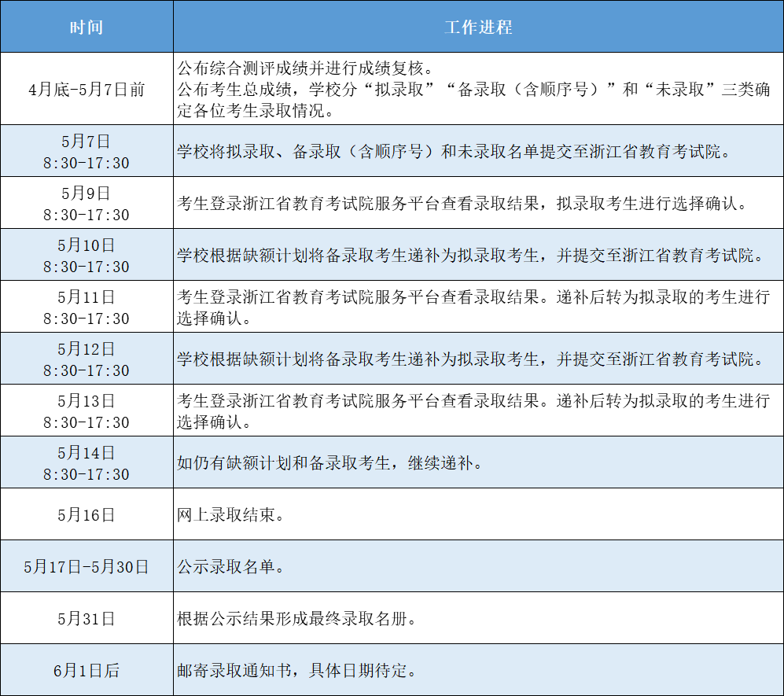This screenshot has width=784, height=696.
Task: Select the 4月底-5月7日前 time cell
Action: point(86,89)
